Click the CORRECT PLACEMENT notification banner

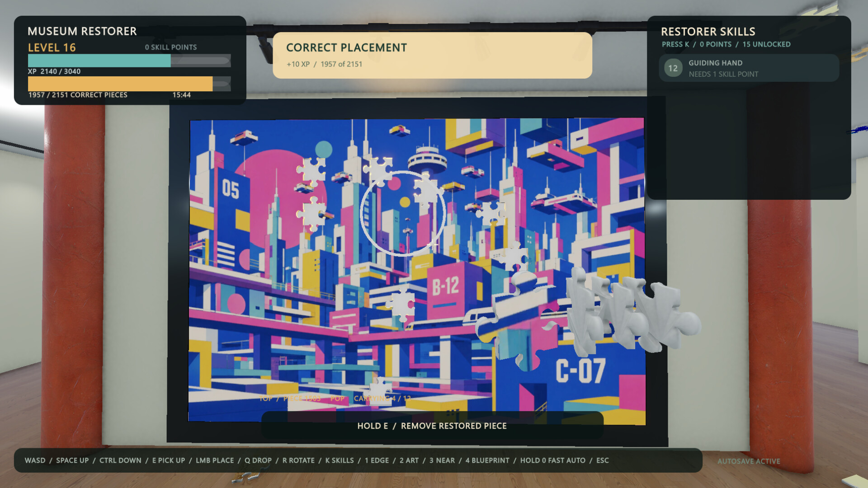(x=432, y=55)
